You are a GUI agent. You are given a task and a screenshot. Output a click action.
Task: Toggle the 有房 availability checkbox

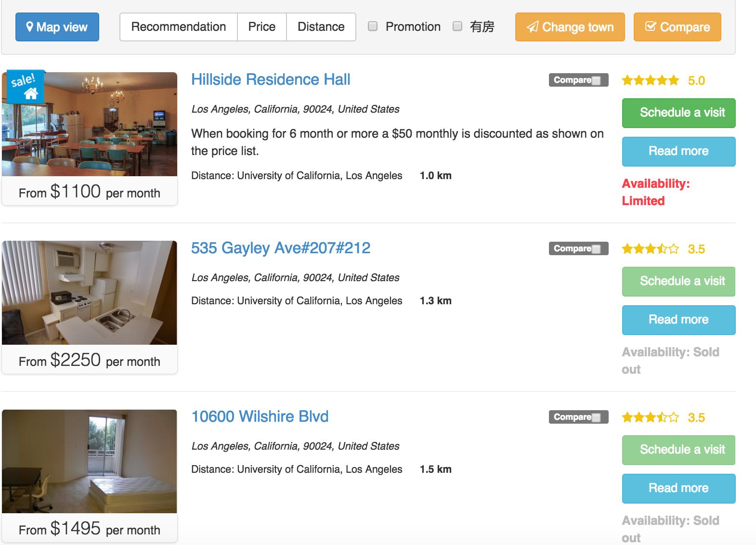(457, 26)
